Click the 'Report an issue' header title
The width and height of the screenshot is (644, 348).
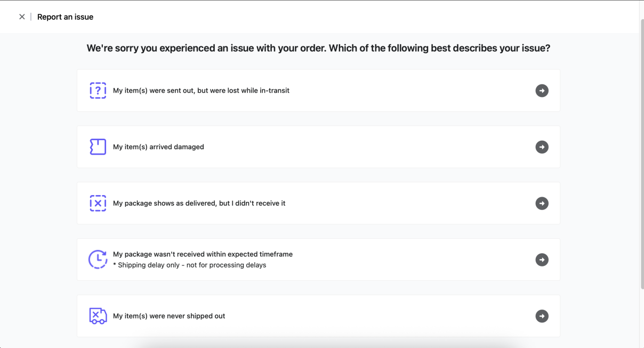[65, 17]
